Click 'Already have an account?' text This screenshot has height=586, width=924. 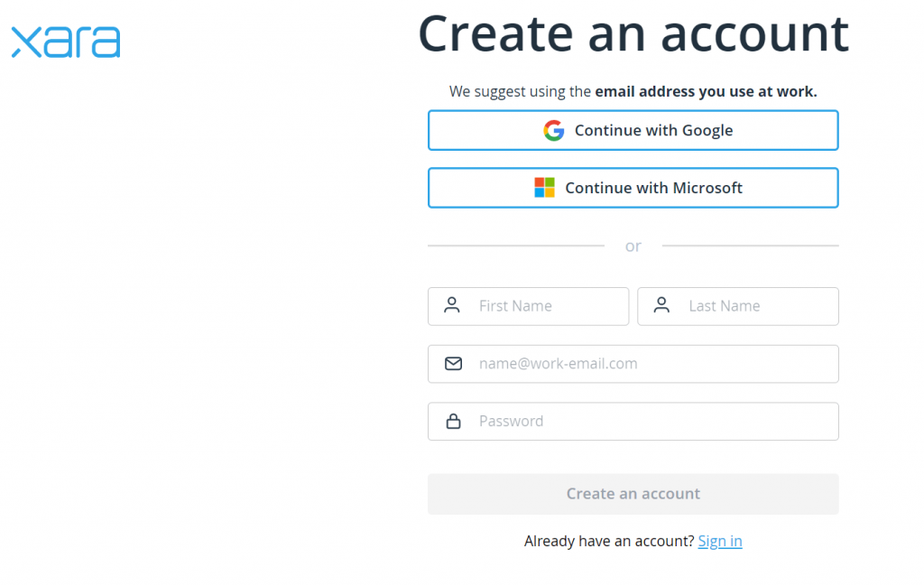607,541
